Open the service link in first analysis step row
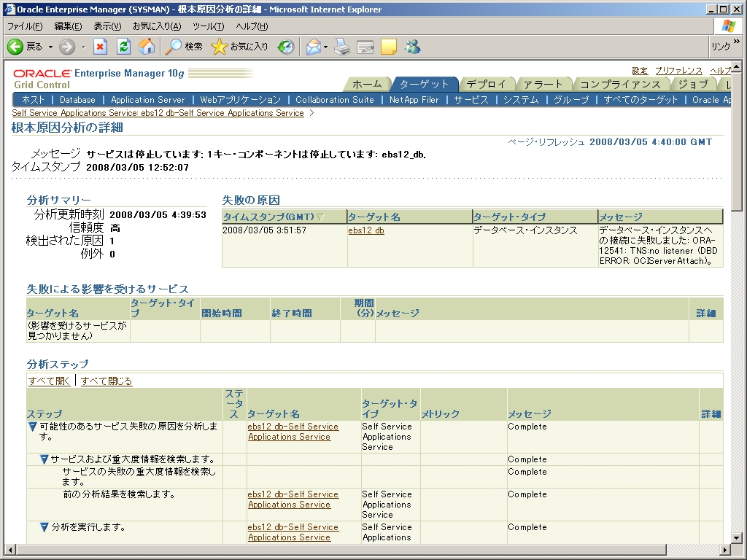The image size is (747, 560). (293, 432)
